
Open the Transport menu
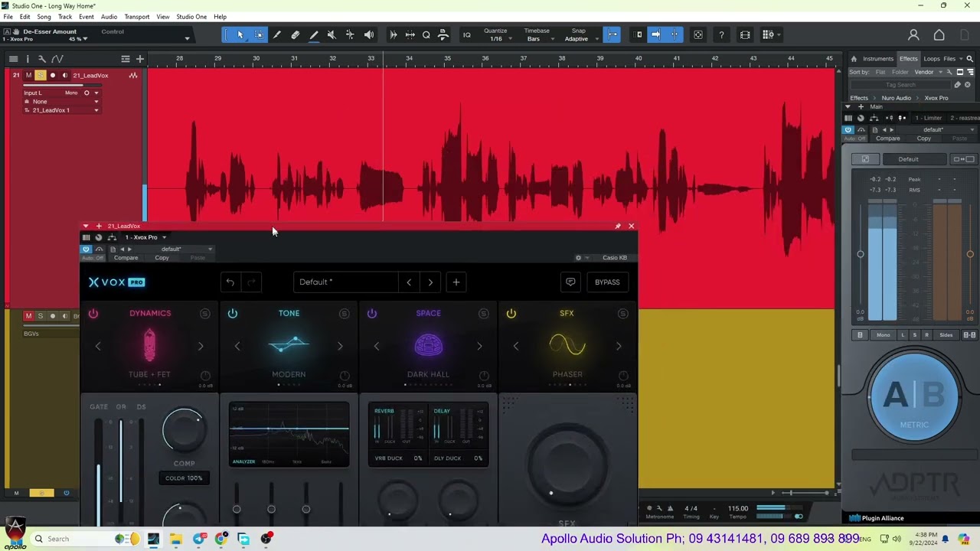click(x=137, y=17)
